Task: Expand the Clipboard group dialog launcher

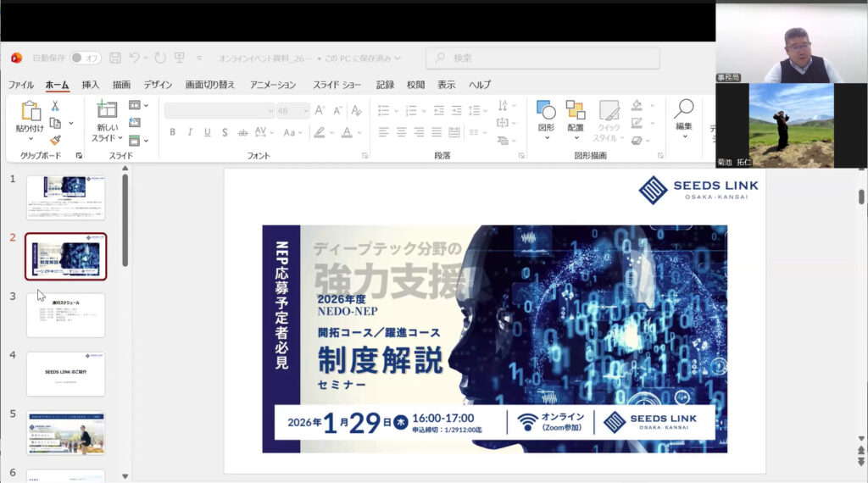Action: [79, 156]
